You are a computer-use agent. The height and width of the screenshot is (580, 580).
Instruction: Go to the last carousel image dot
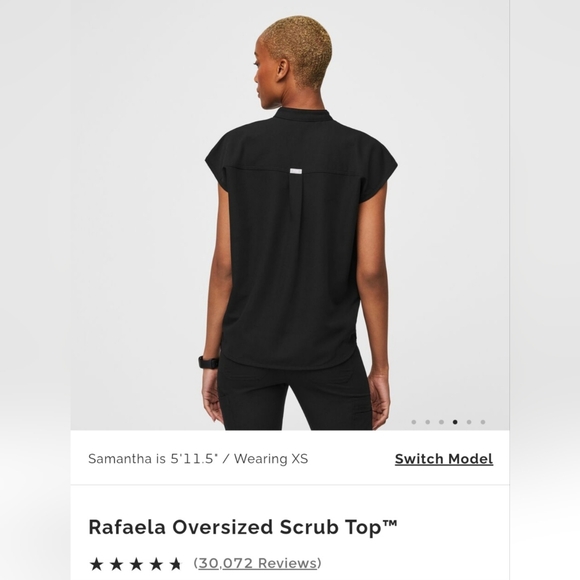click(483, 422)
